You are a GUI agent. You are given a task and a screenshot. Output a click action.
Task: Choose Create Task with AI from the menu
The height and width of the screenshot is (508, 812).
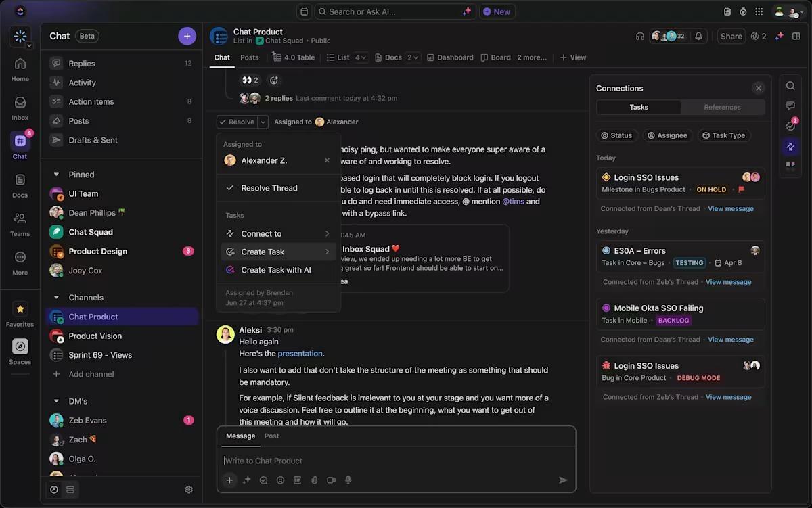pyautogui.click(x=274, y=269)
